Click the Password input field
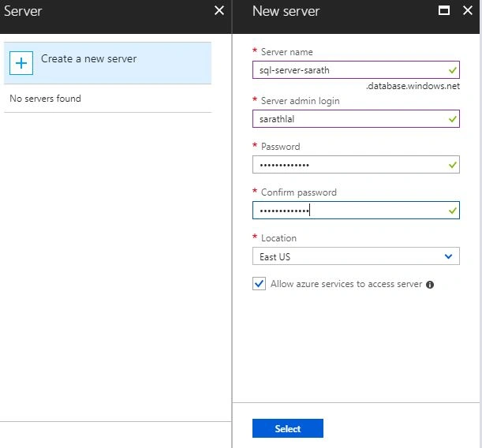Screen dimensions: 482x448 356,165
